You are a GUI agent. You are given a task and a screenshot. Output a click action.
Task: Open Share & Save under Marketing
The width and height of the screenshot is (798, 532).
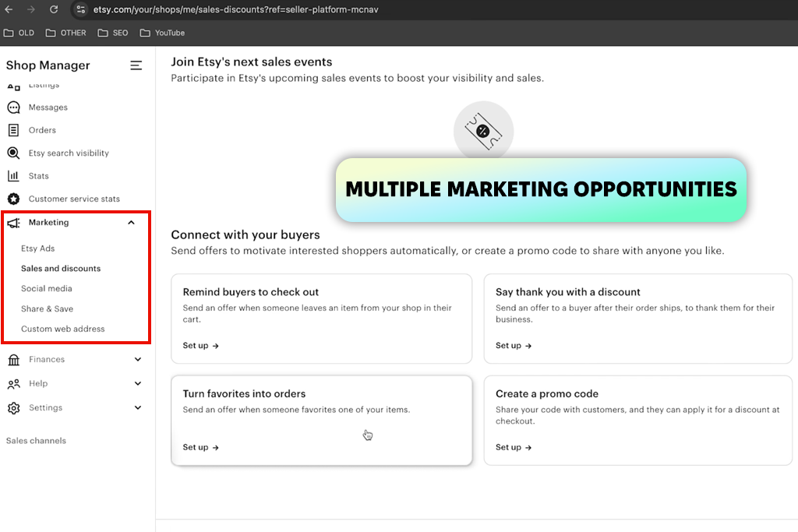pyautogui.click(x=47, y=308)
